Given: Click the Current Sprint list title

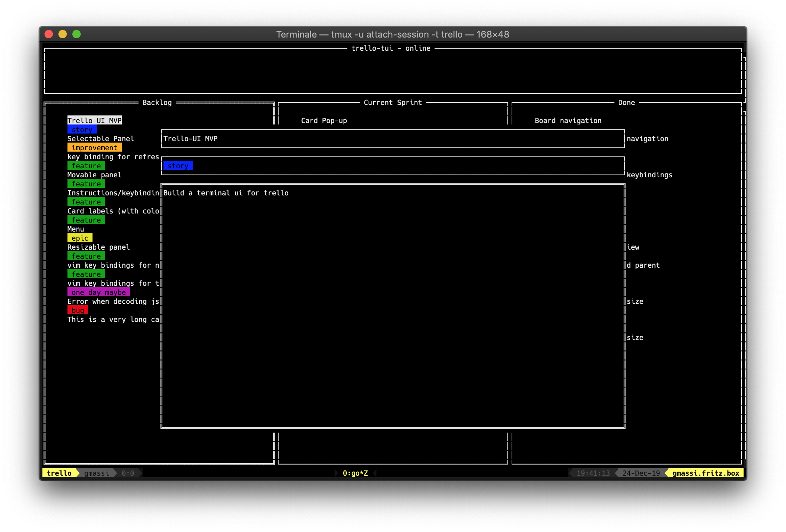Looking at the screenshot, I should click(393, 103).
